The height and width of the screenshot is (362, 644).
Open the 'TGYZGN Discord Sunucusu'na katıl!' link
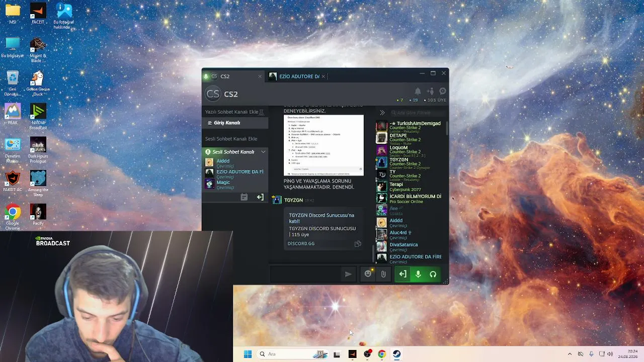tap(321, 218)
